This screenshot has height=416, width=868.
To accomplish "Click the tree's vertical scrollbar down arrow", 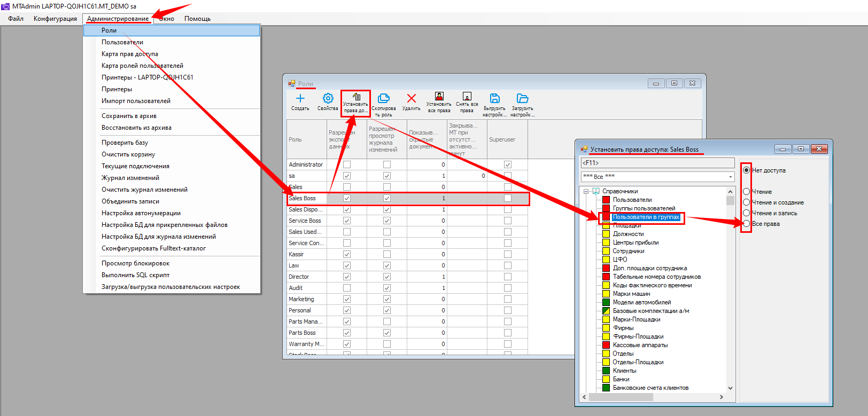I will (730, 388).
